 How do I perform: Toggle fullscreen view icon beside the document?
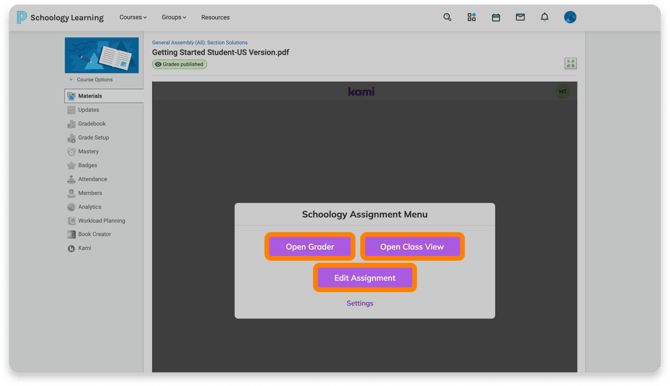tap(570, 64)
